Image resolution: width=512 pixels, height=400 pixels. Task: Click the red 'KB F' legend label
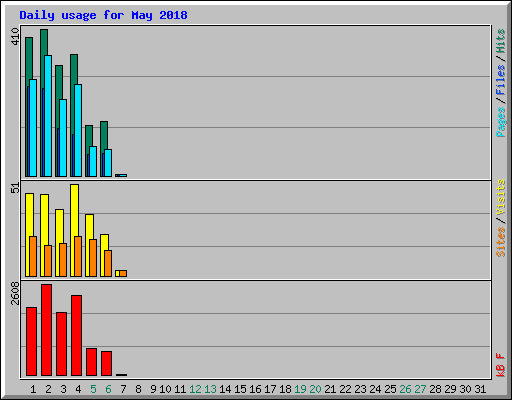pos(501,365)
